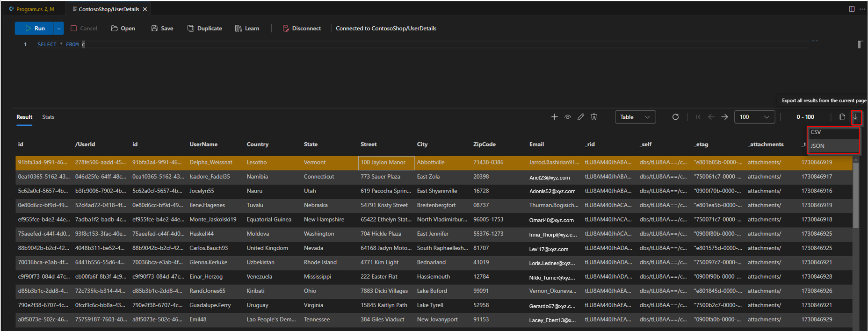868x331 pixels.
Task: Edit selected item with pencil icon
Action: [580, 117]
